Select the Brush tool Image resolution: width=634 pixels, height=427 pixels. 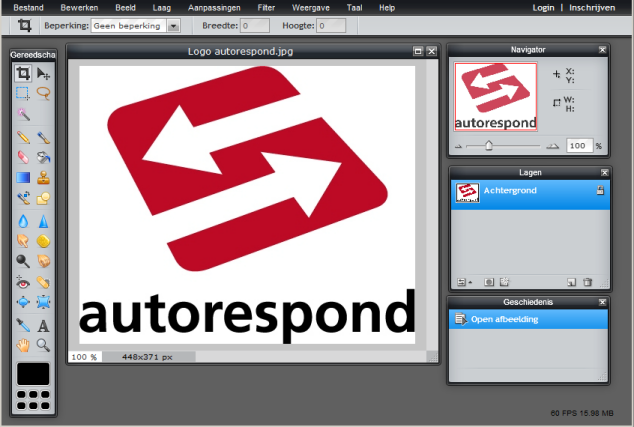pos(43,138)
